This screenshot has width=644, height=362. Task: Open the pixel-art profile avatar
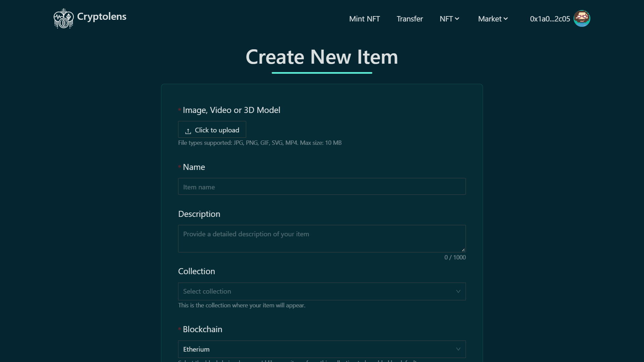[x=582, y=18]
